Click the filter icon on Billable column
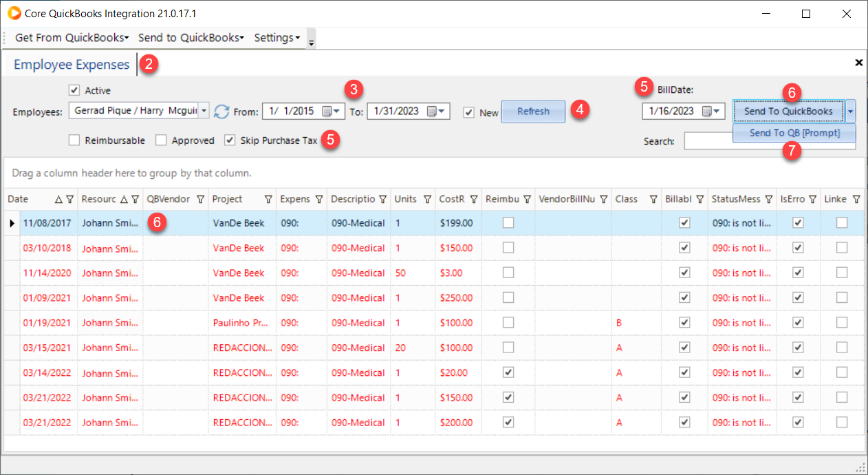The width and height of the screenshot is (868, 475). [x=699, y=199]
